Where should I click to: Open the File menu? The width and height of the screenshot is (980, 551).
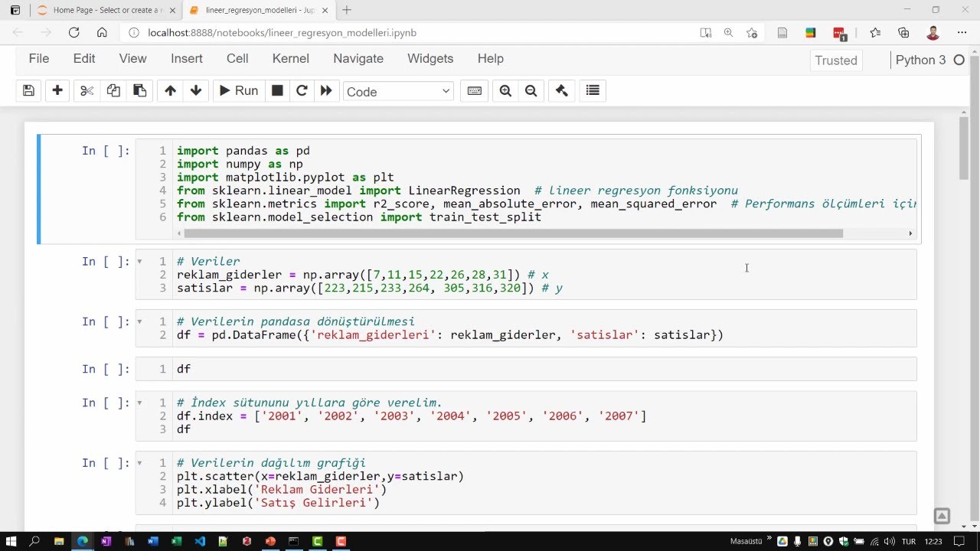(x=39, y=58)
